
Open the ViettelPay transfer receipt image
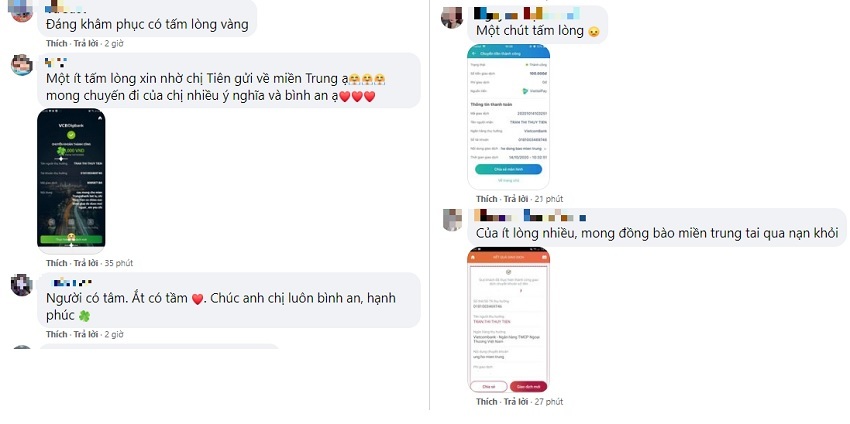508,116
